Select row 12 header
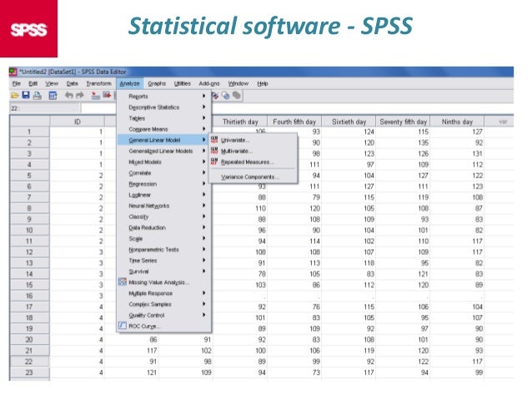This screenshot has width=532, height=399. click(29, 251)
